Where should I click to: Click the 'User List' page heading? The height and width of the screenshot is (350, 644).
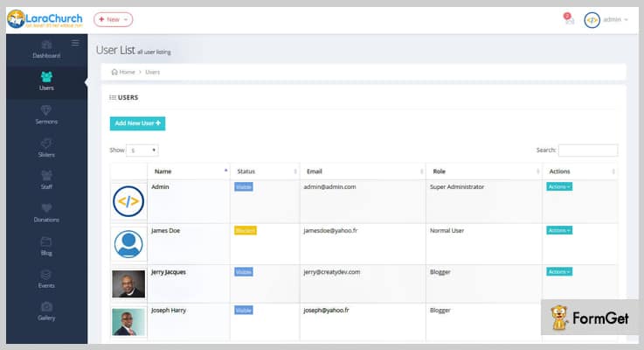point(115,50)
